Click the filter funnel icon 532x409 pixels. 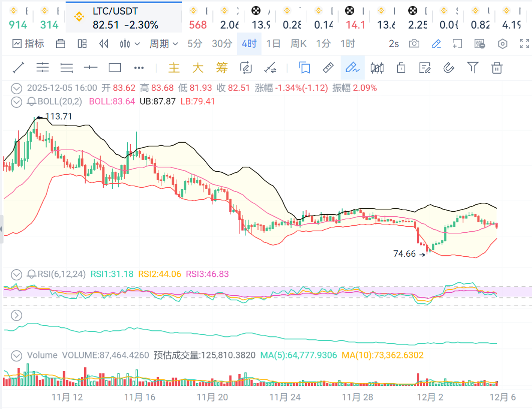click(x=472, y=68)
